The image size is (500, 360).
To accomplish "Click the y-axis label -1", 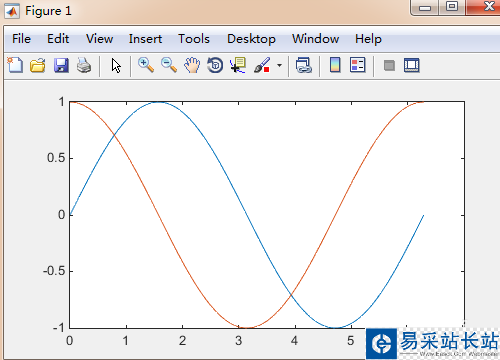I will click(59, 328).
